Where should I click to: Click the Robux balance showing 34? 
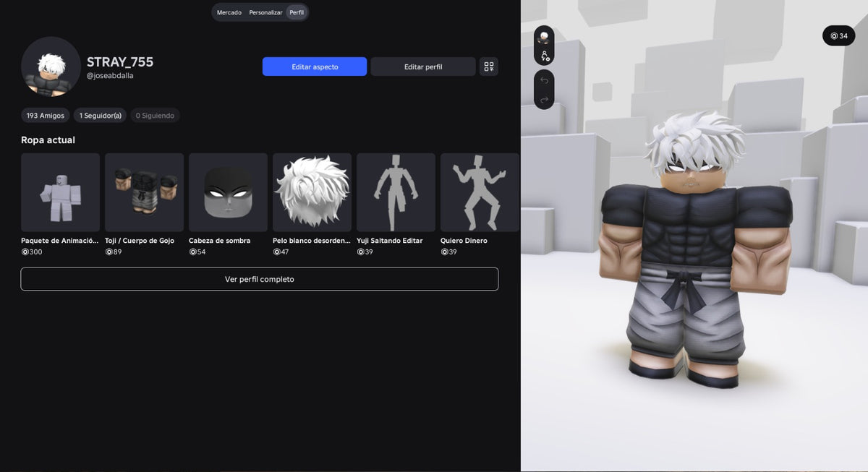pyautogui.click(x=839, y=35)
